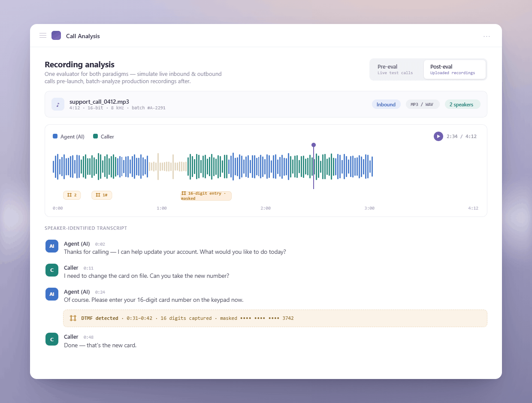Image resolution: width=532 pixels, height=403 pixels.
Task: Click the AI avatar for the 0:02 message
Action: click(52, 247)
